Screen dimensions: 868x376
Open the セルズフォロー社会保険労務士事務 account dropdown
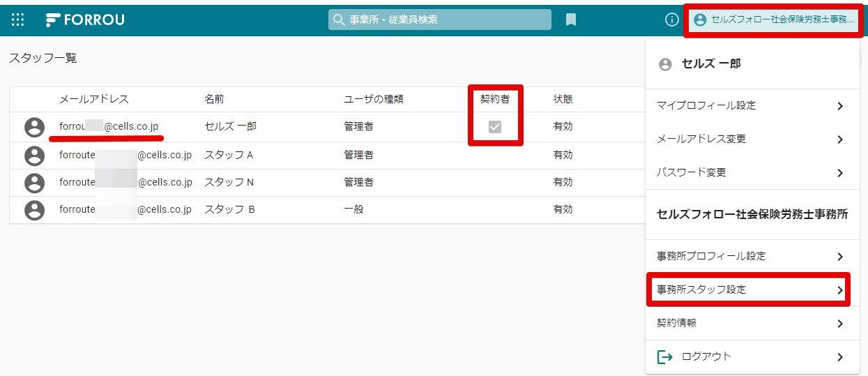(x=774, y=20)
